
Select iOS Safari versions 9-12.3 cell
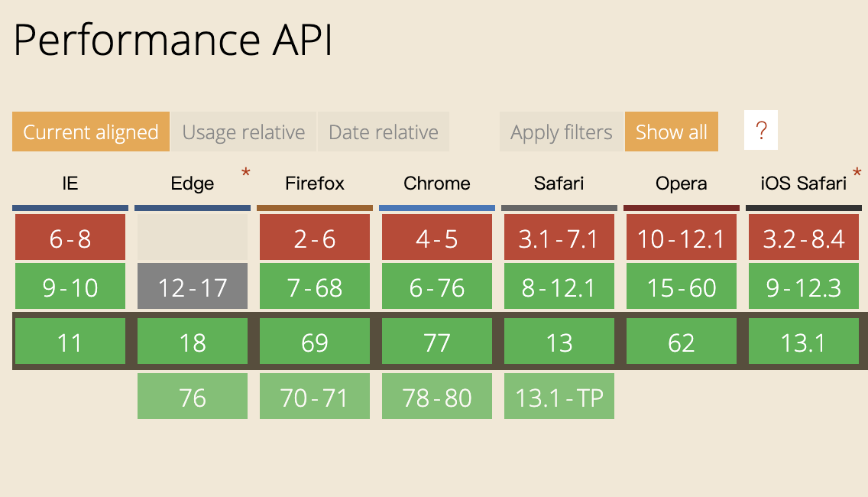coord(804,286)
